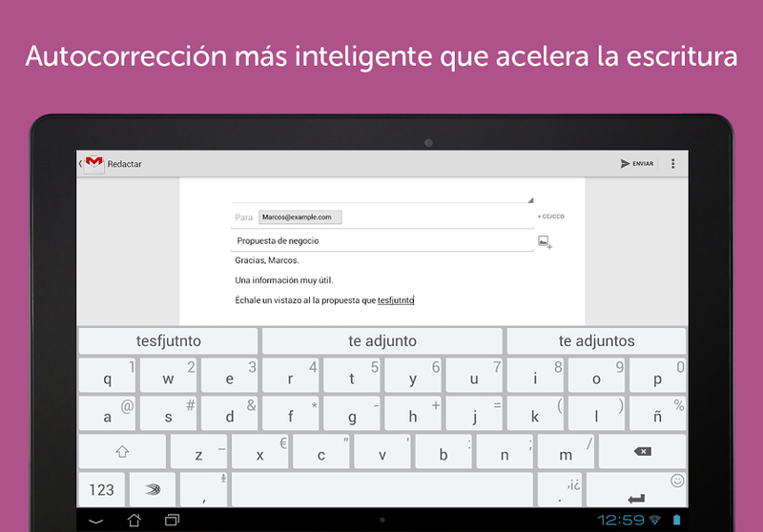Tap the v key
The width and height of the screenshot is (763, 532).
coord(382,452)
